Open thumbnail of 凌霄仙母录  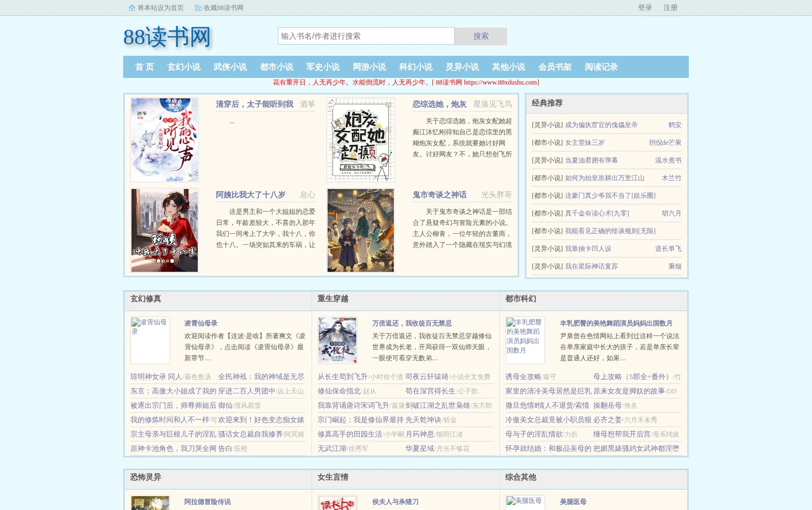click(x=150, y=340)
